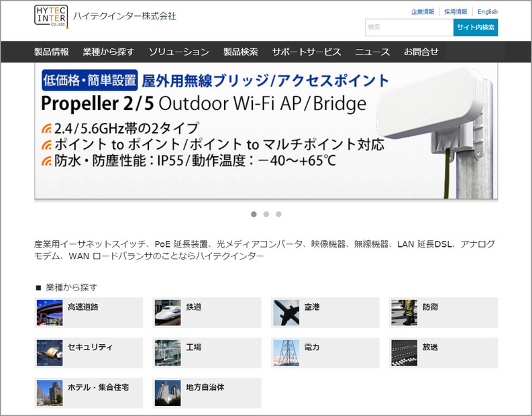Open the サポートサービス menu
The height and width of the screenshot is (416, 532).
click(307, 52)
